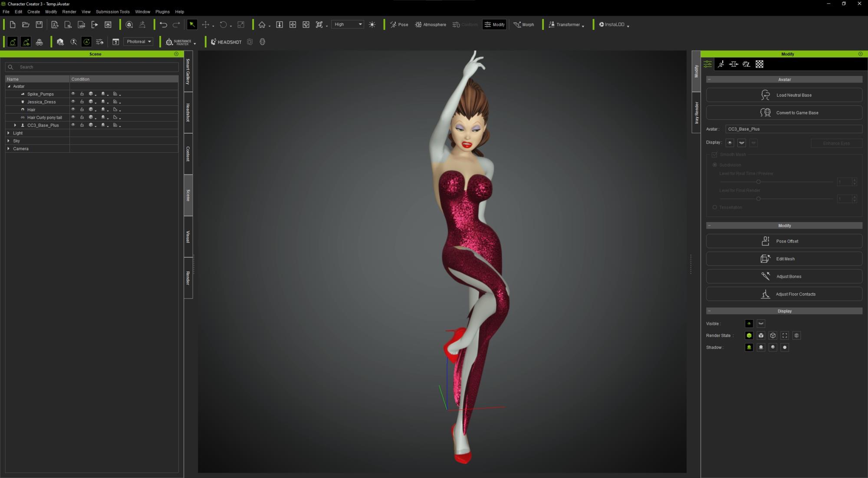Click the Scene search field
Viewport: 868px width, 478px height.
92,67
